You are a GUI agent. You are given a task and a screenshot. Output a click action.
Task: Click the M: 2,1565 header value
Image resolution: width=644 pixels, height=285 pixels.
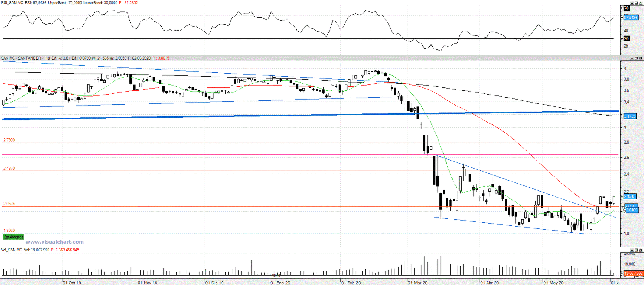pyautogui.click(x=100, y=58)
